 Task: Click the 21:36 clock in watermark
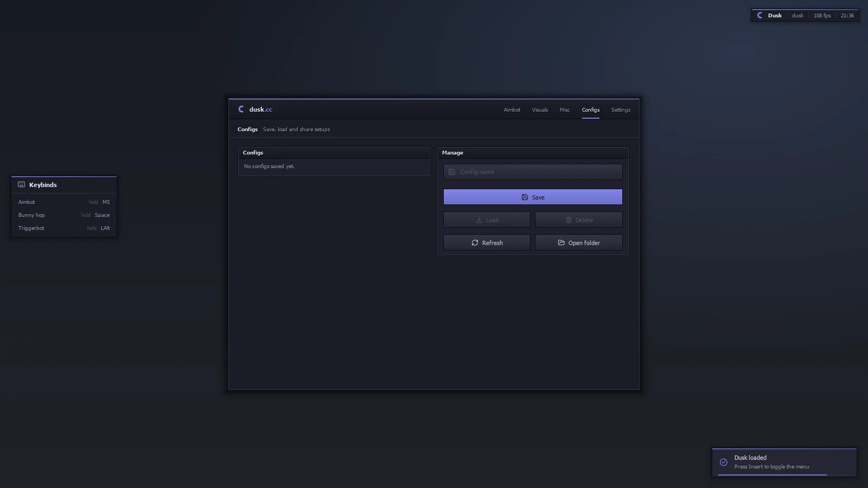point(847,15)
